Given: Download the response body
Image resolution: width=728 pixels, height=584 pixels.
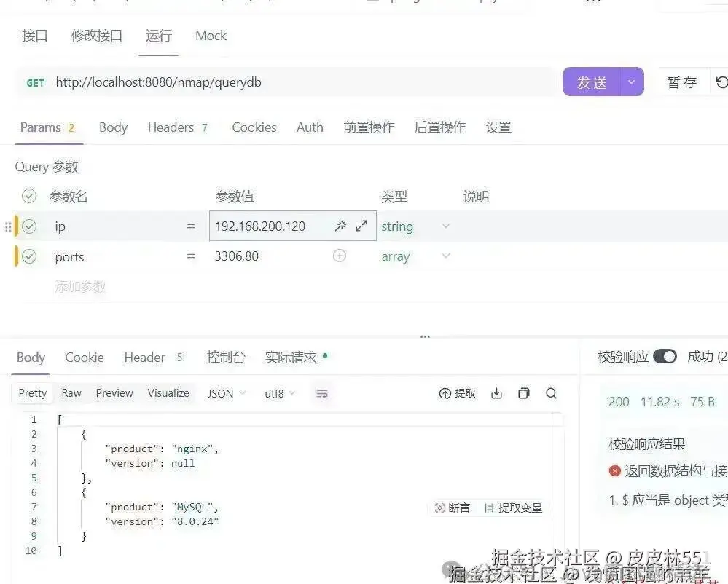Looking at the screenshot, I should [x=496, y=393].
